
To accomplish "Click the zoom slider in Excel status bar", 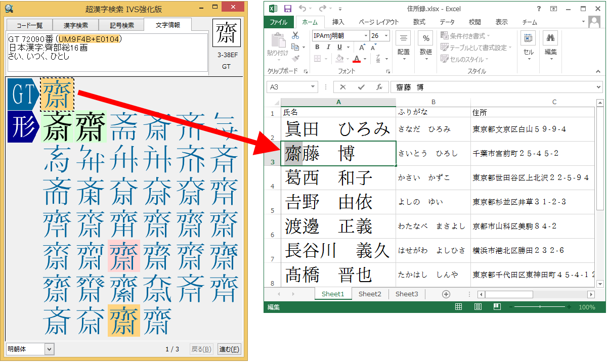I will (x=540, y=307).
